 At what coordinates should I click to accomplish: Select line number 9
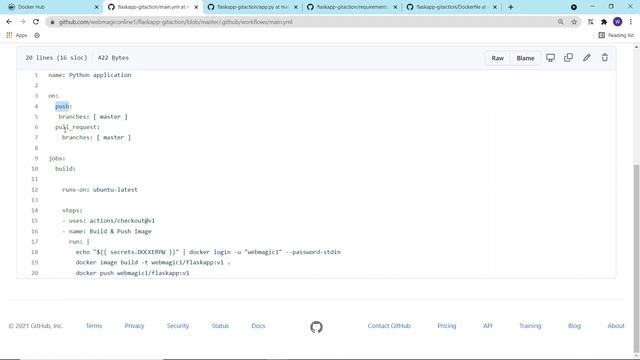36,158
